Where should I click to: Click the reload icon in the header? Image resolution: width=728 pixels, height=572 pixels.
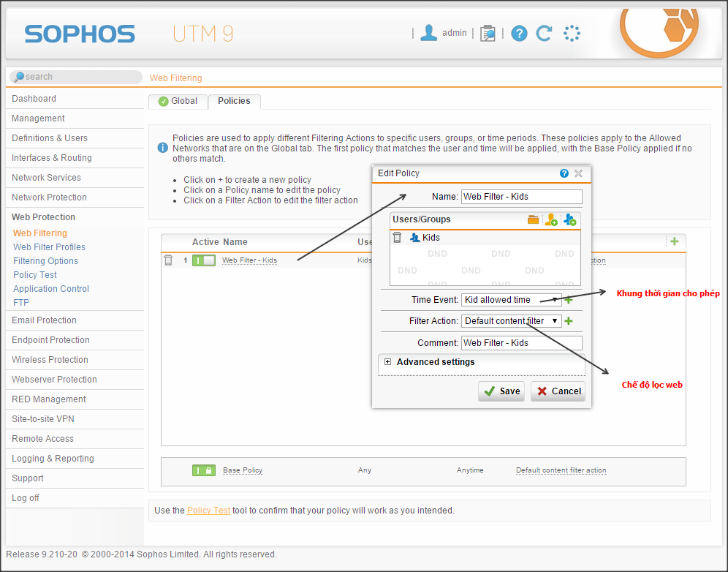click(x=544, y=33)
